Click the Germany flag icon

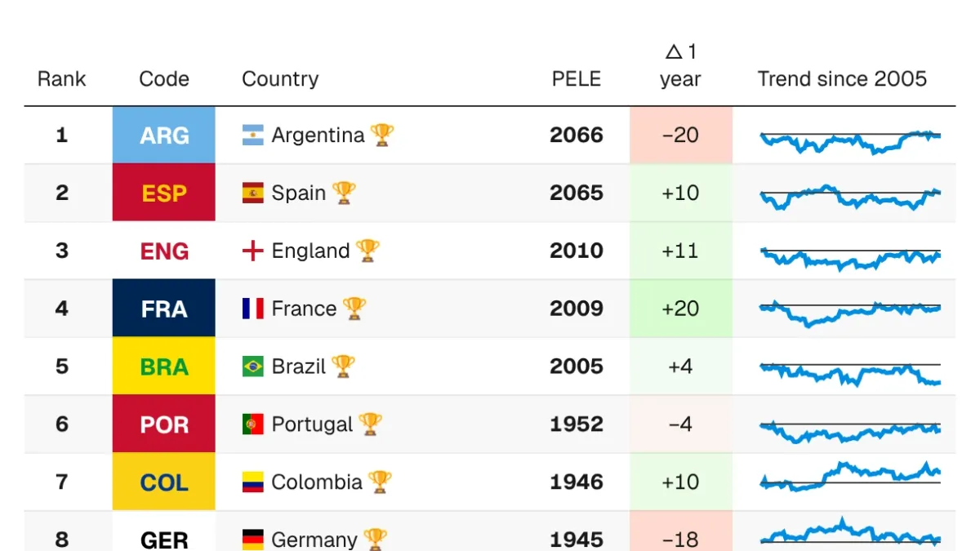252,540
